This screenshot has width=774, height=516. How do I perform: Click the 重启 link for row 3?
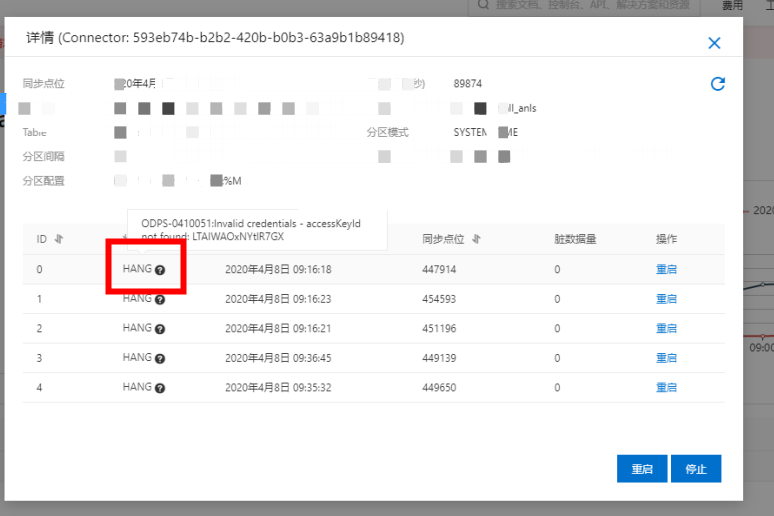coord(666,358)
